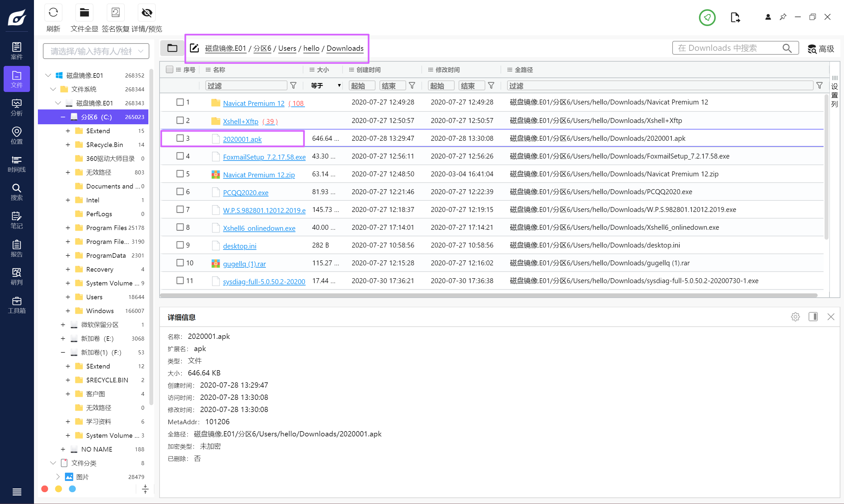Open the 搜索 sidebar section
This screenshot has height=504, width=844.
(16, 192)
